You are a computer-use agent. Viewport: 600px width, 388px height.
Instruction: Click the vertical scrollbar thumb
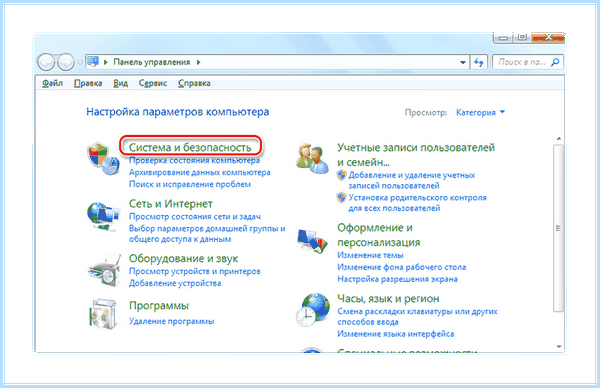click(x=559, y=228)
